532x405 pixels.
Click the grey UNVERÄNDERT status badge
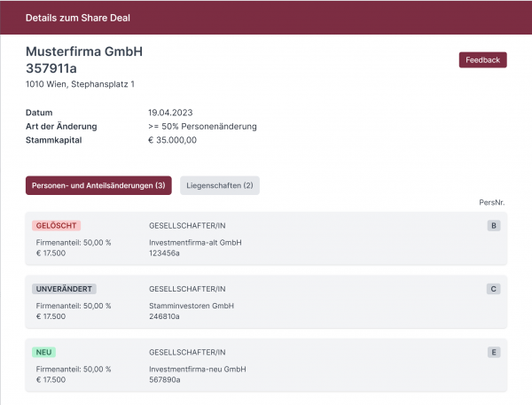[65, 289]
